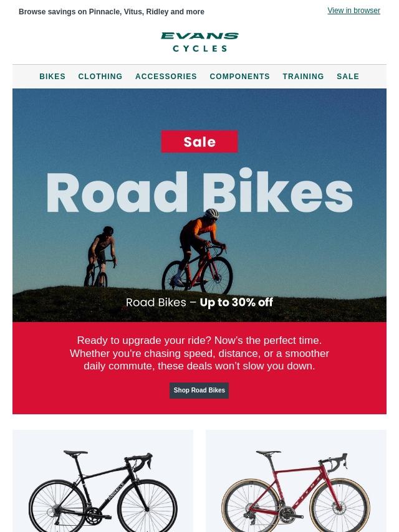This screenshot has width=399, height=532.
Task: Select the cyclist dressed in black
Action: tap(100, 257)
